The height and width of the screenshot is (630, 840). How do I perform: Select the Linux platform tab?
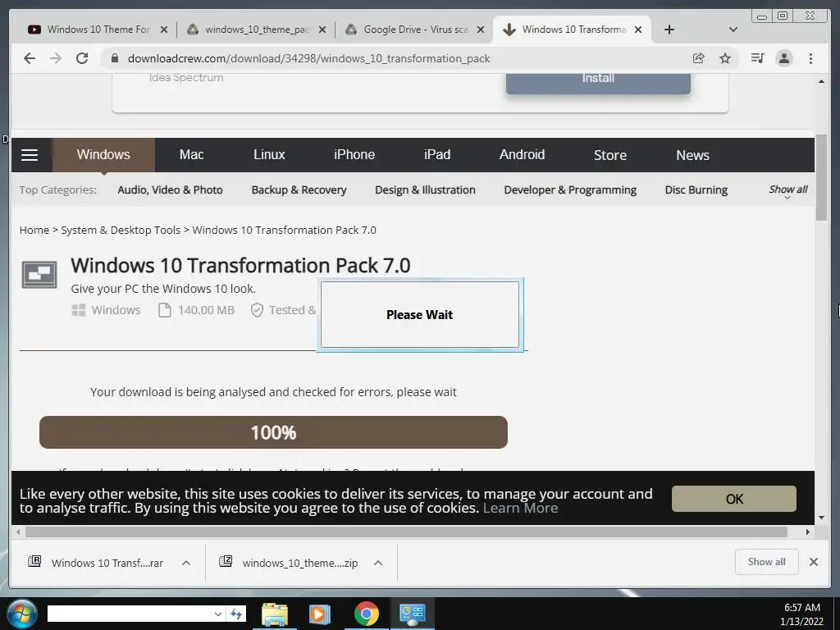coord(269,155)
